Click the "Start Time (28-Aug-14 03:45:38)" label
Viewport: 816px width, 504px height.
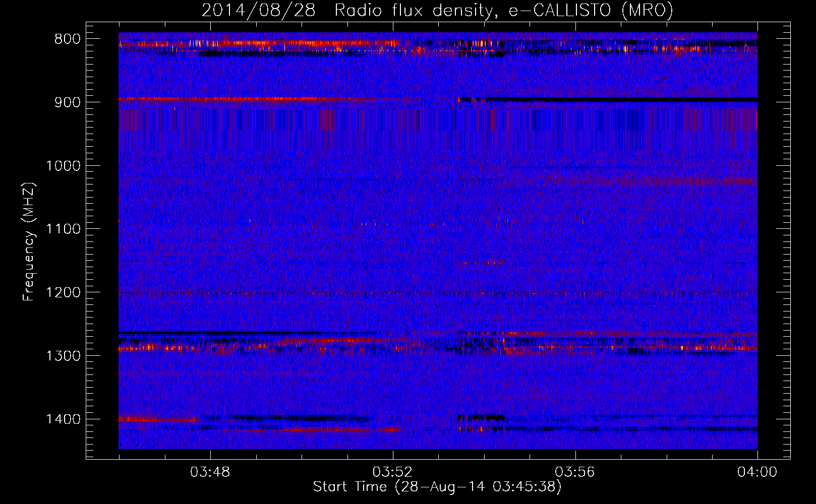(437, 487)
